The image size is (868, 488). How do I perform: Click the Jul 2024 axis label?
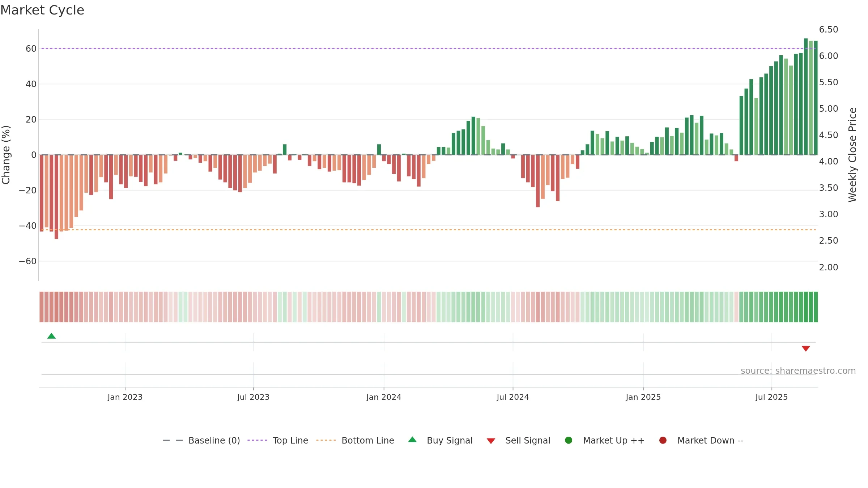(513, 397)
